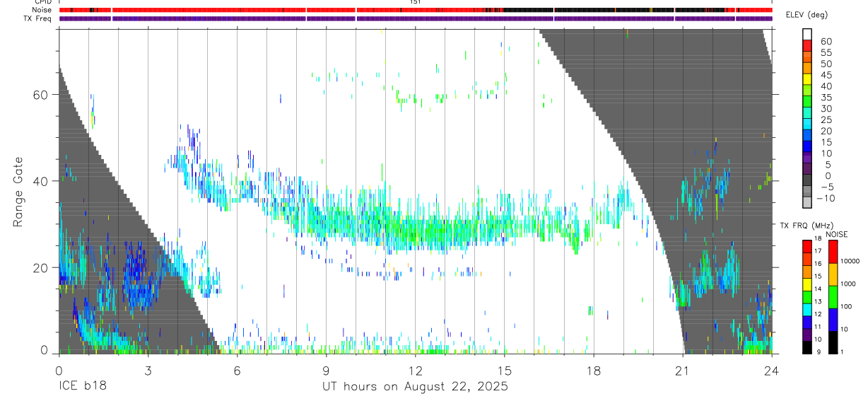The image size is (868, 401).
Task: Click the TX FRQ colorbar label "18"
Action: tap(818, 238)
